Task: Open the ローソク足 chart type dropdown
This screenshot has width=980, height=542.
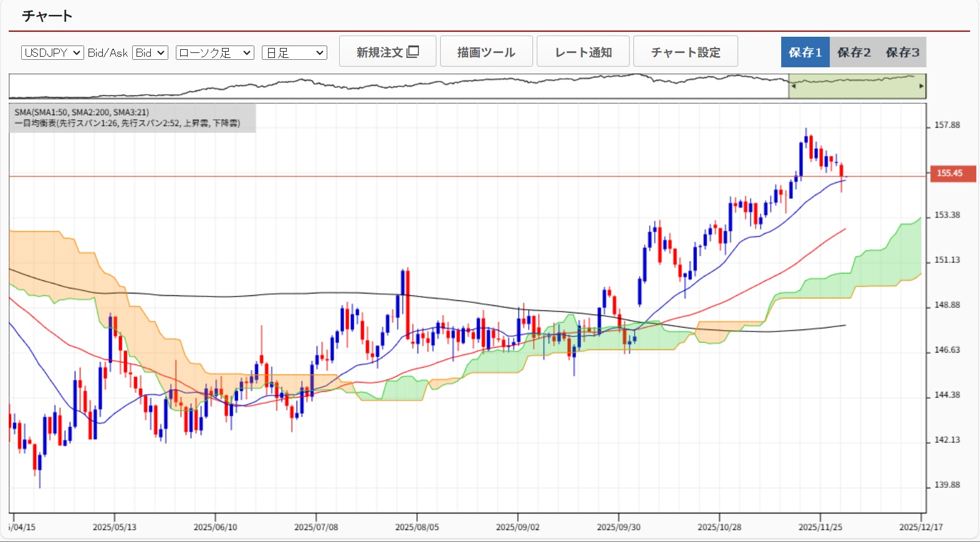Action: pyautogui.click(x=215, y=53)
